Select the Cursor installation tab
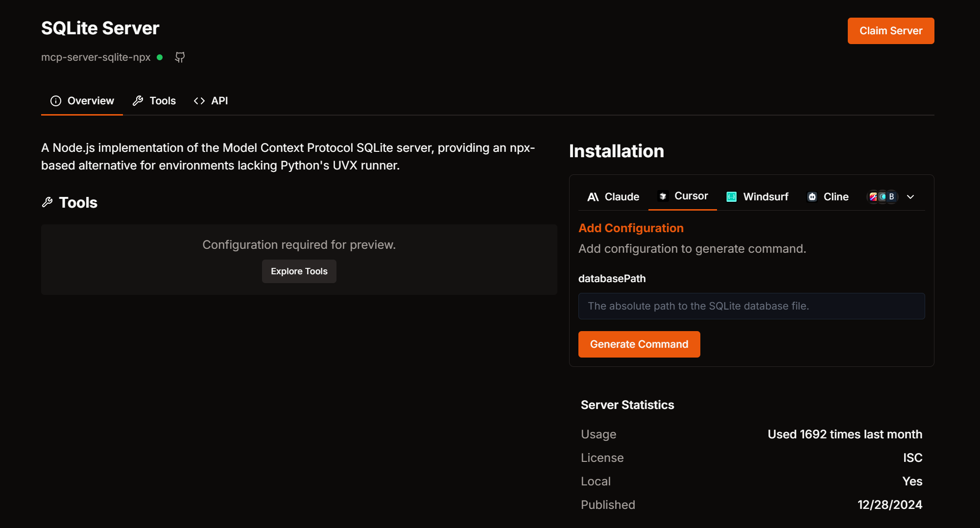The height and width of the screenshot is (528, 980). [683, 196]
